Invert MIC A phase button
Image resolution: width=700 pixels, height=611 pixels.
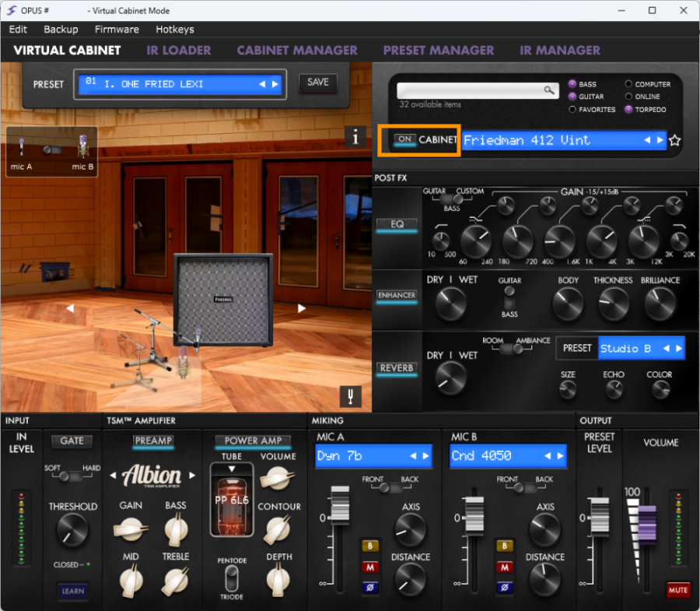coord(370,588)
